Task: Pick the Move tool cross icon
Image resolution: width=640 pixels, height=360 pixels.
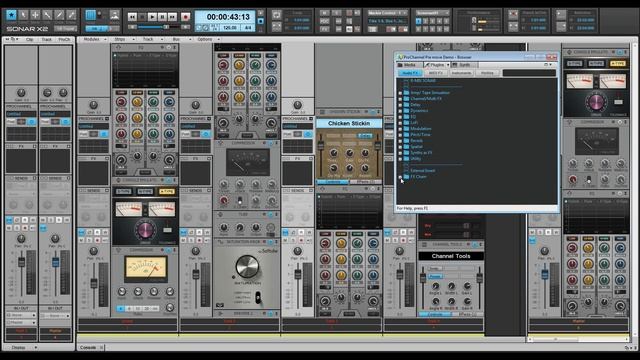Action: [x=35, y=16]
